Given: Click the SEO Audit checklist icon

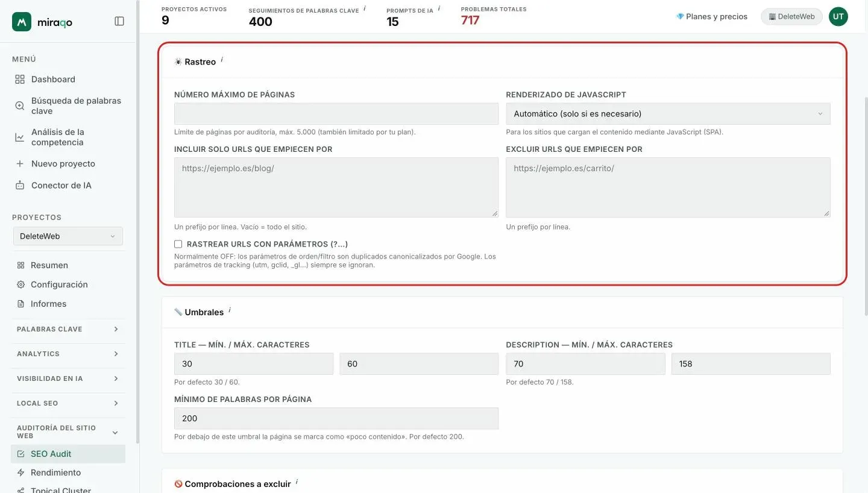Looking at the screenshot, I should [20, 454].
